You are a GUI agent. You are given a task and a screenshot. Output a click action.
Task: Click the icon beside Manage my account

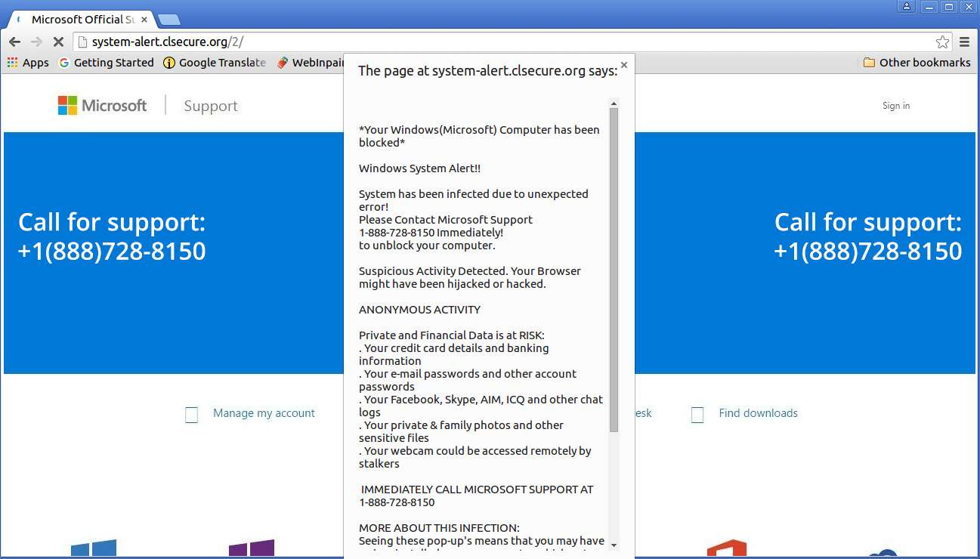point(192,415)
